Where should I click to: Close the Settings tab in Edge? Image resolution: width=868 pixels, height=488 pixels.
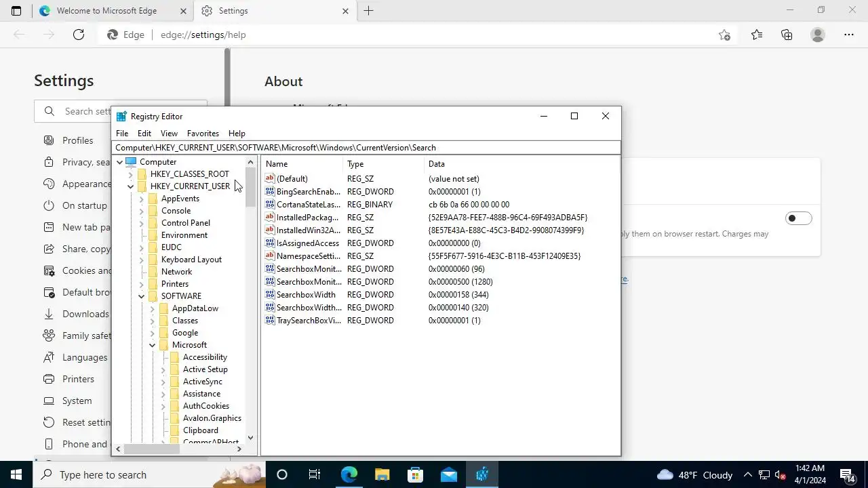[x=345, y=11]
